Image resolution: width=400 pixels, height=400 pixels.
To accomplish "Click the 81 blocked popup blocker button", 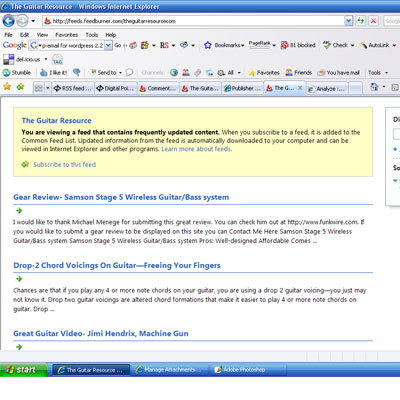I will 298,45.
